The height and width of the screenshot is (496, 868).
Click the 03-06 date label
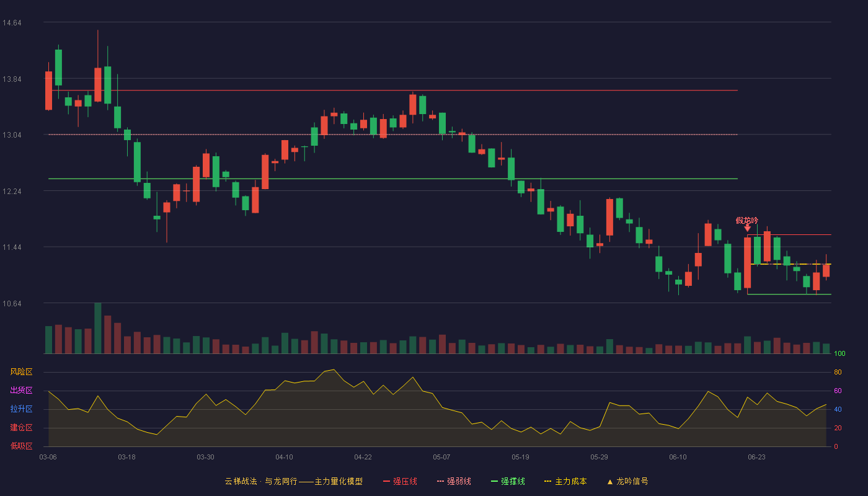click(48, 457)
